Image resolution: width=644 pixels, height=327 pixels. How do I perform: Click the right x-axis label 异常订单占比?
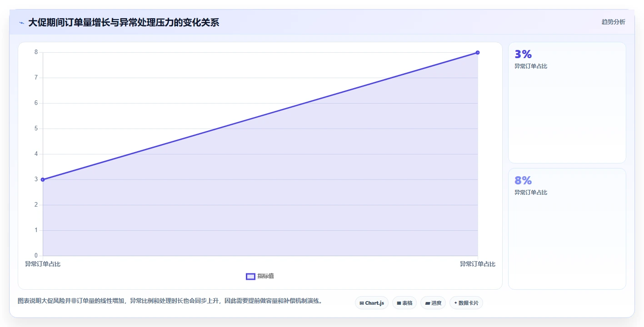(x=478, y=264)
